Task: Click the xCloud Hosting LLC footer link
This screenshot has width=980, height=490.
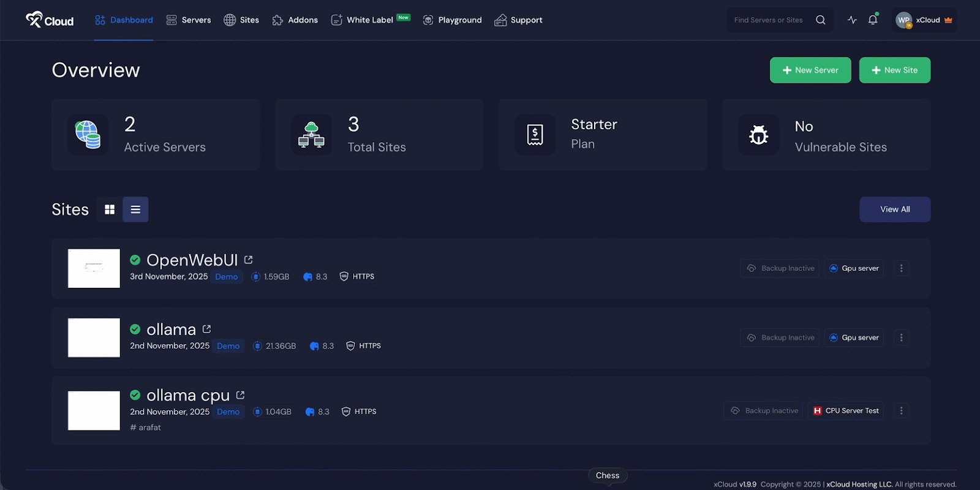Action: 859,484
